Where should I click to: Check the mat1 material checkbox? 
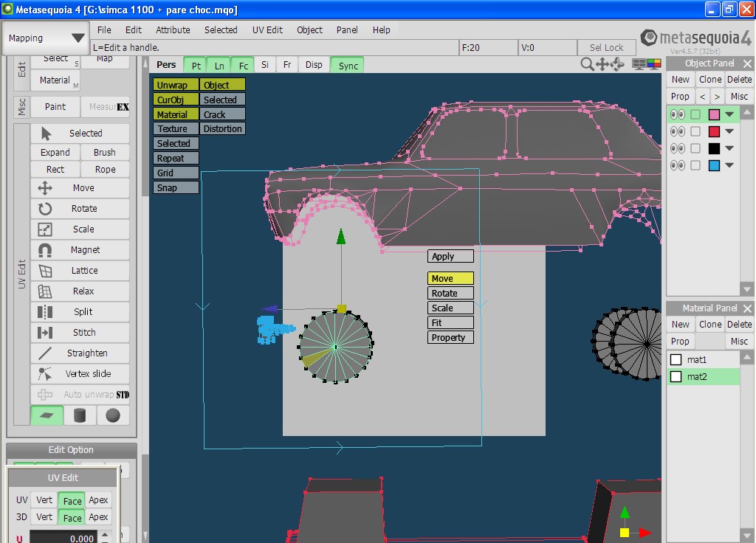click(676, 359)
